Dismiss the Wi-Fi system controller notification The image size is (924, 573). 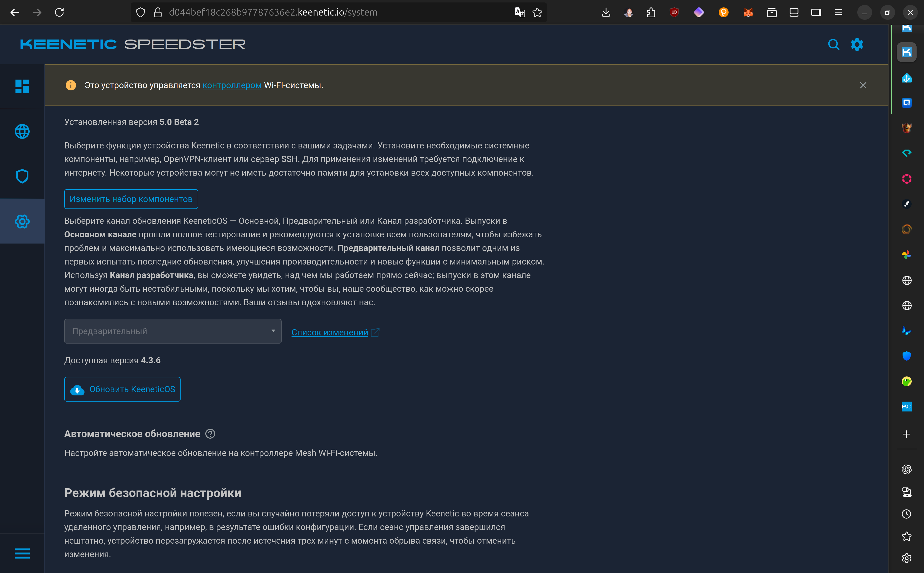[863, 85]
